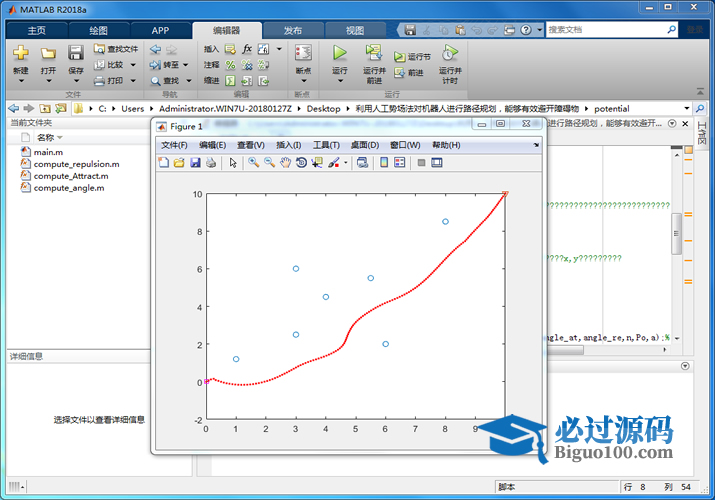This screenshot has width=715, height=500.
Task: Click the help question mark icon
Action: 526,30
